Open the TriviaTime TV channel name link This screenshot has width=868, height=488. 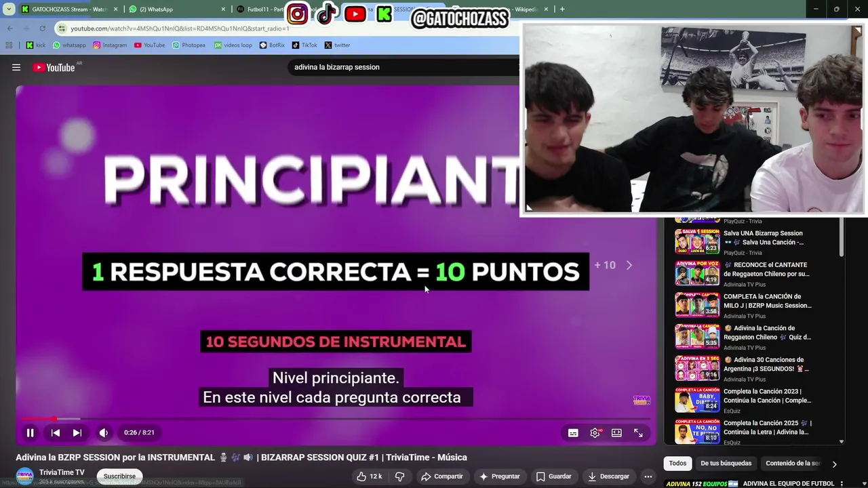click(x=62, y=472)
